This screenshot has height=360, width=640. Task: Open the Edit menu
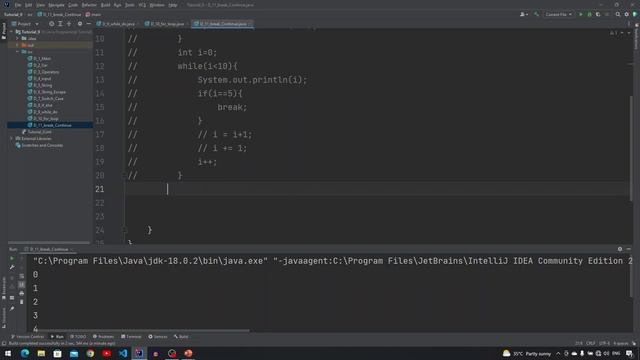(x=28, y=5)
